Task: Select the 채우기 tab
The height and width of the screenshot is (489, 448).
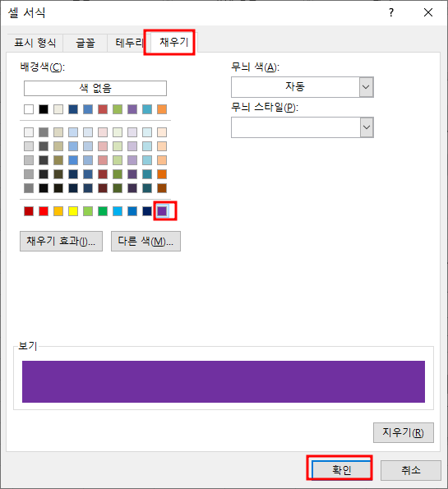Action: pyautogui.click(x=173, y=42)
